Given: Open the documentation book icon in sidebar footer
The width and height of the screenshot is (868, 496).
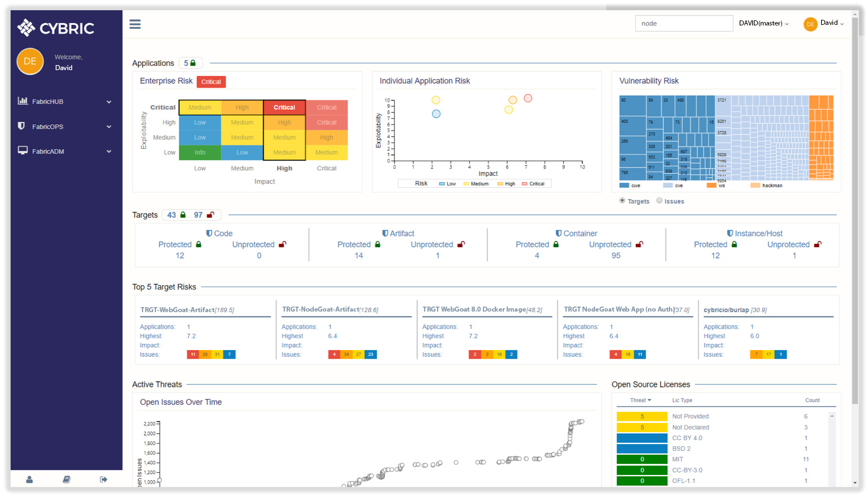Looking at the screenshot, I should point(66,479).
